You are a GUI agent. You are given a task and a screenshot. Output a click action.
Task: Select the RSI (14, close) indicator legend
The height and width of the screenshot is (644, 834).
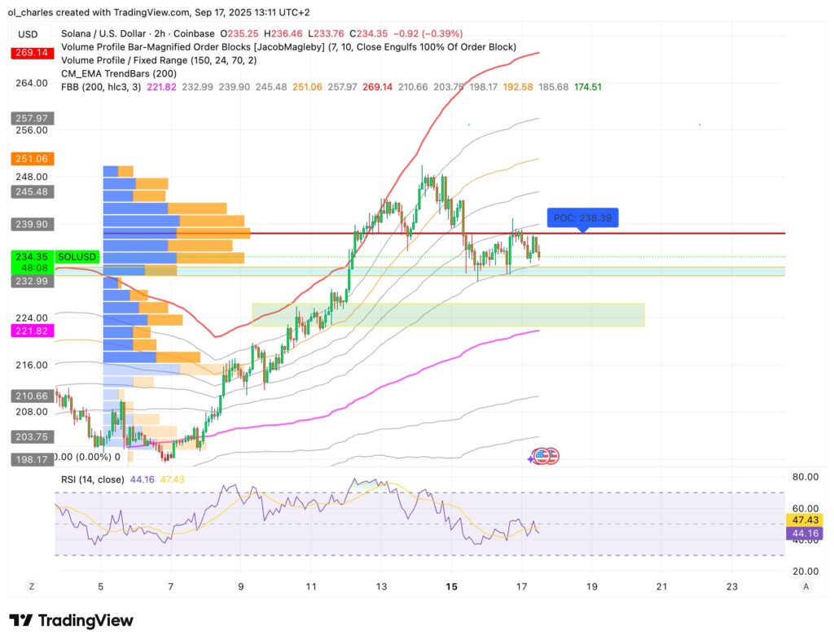point(93,480)
